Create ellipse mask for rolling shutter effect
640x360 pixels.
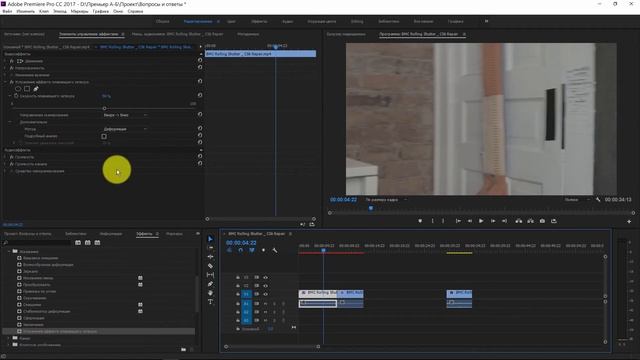[x=18, y=89]
